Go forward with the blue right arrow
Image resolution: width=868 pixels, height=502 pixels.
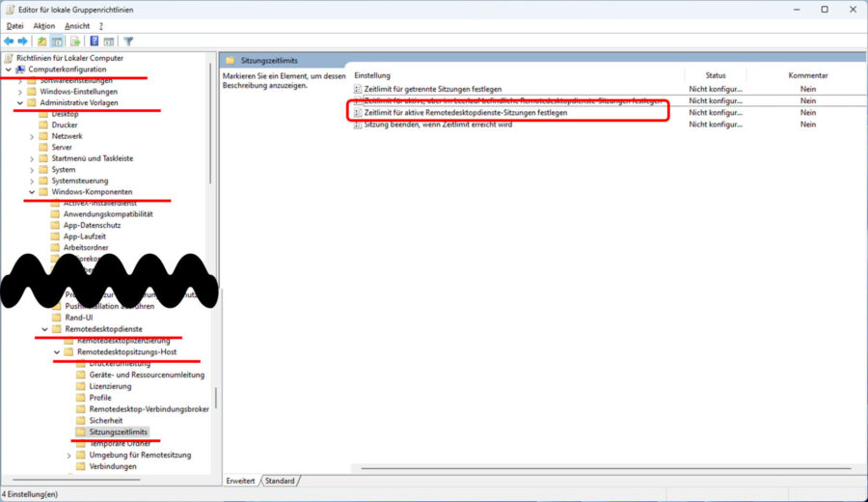click(x=23, y=42)
